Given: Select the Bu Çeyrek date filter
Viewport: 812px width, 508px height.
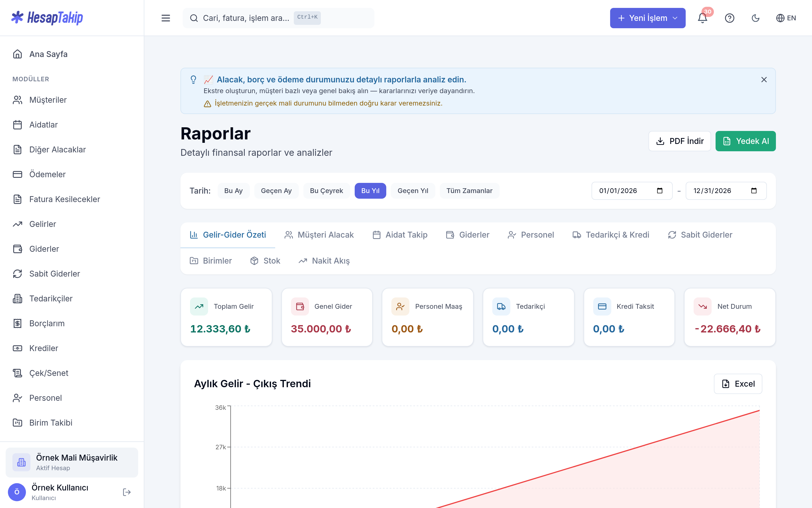Looking at the screenshot, I should 326,191.
